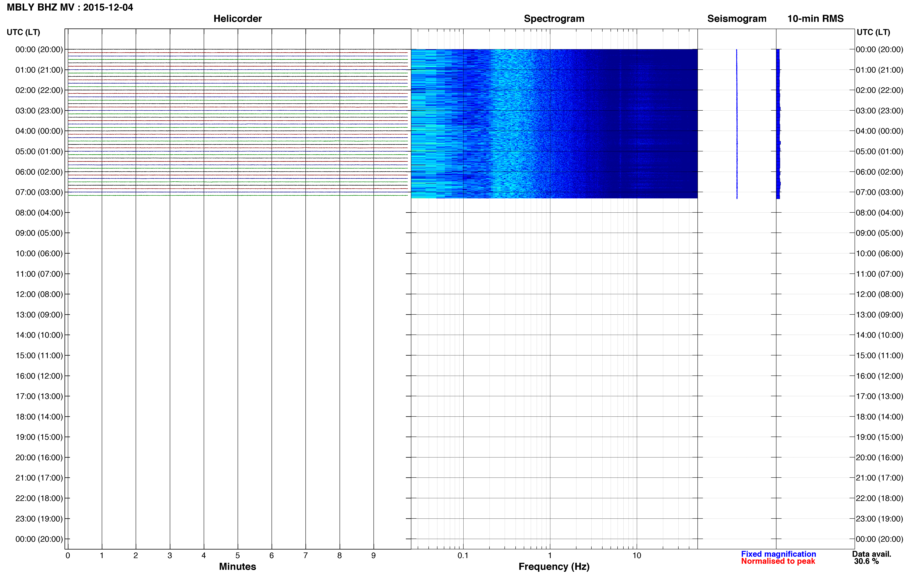Image resolution: width=924 pixels, height=578 pixels.
Task: Click the plot title 'MBLY BHZ MV : 2015-12-04'
Action: pos(70,7)
